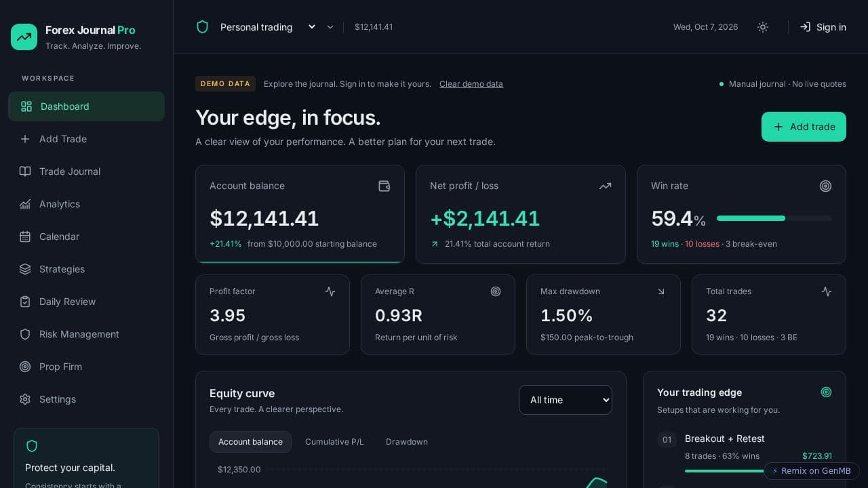Click the $723.91 strategy profit value
Viewport: 868px width, 488px height.
coord(817,456)
